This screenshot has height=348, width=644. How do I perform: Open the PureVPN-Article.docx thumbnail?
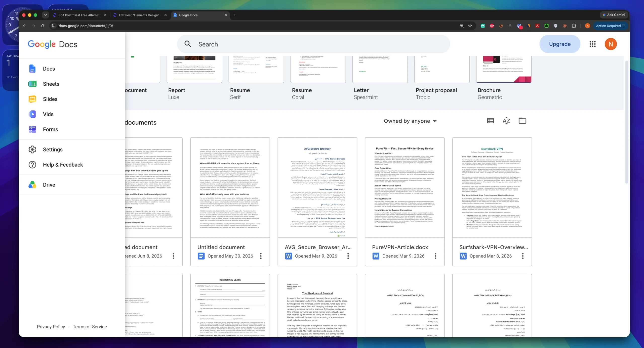405,187
